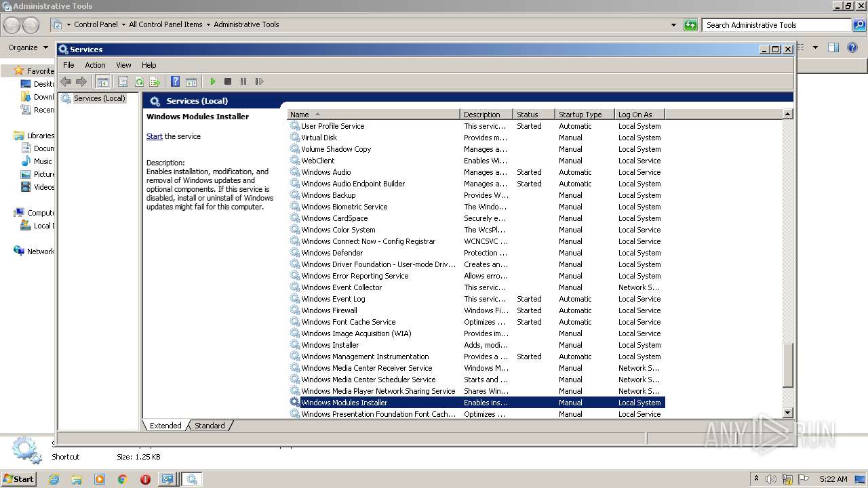Open Google Chrome from taskbar

pyautogui.click(x=123, y=479)
